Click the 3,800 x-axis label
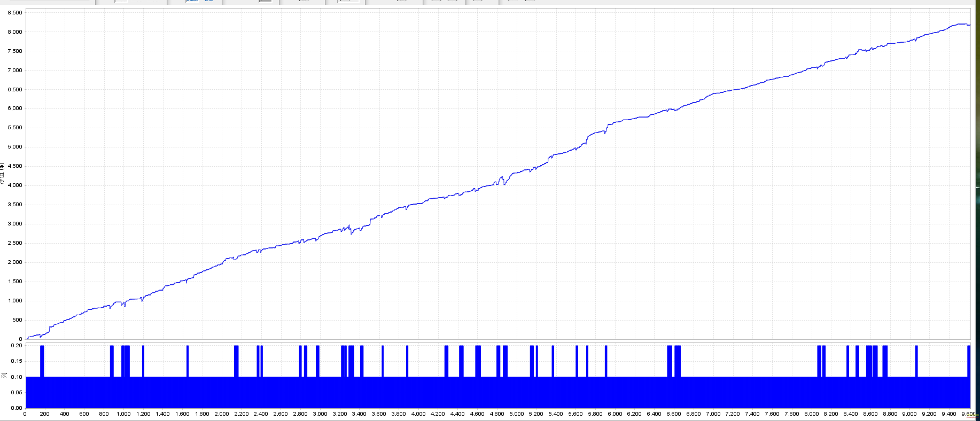This screenshot has width=980, height=421. (x=399, y=414)
